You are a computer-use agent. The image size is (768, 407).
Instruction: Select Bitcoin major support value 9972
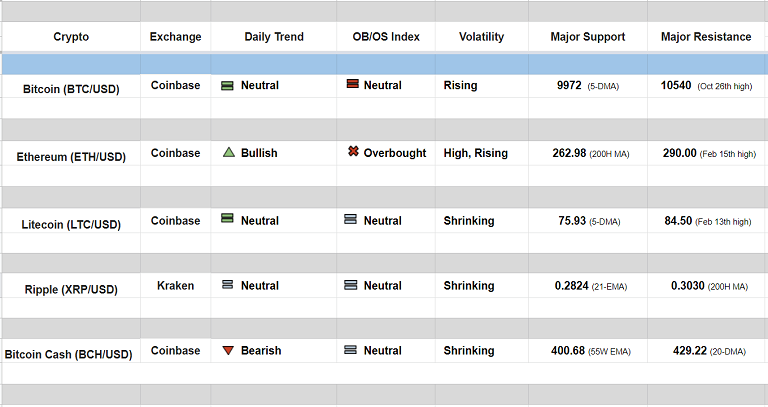click(x=569, y=86)
